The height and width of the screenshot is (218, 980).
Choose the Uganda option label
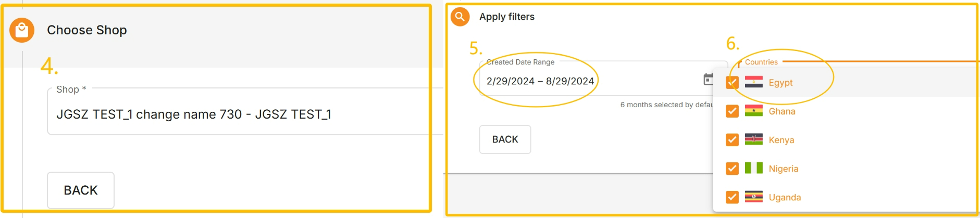[x=785, y=197]
